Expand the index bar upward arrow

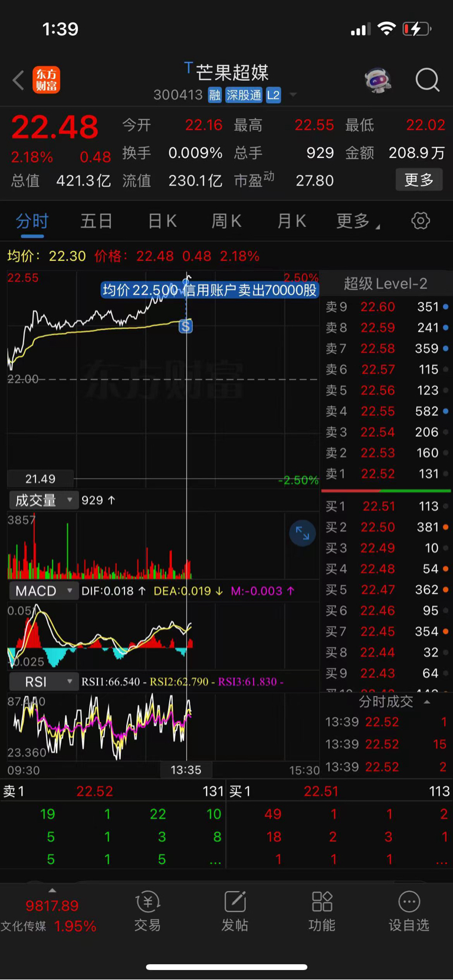[x=52, y=890]
